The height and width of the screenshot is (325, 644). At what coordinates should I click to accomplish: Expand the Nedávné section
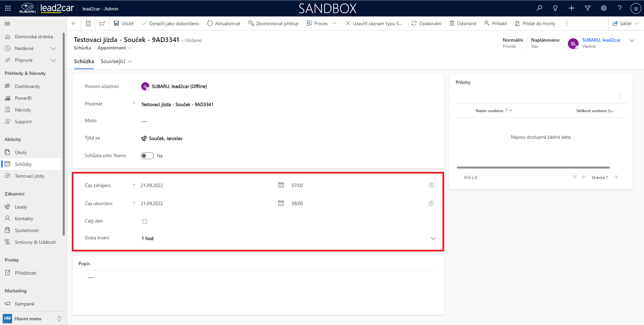[x=53, y=48]
